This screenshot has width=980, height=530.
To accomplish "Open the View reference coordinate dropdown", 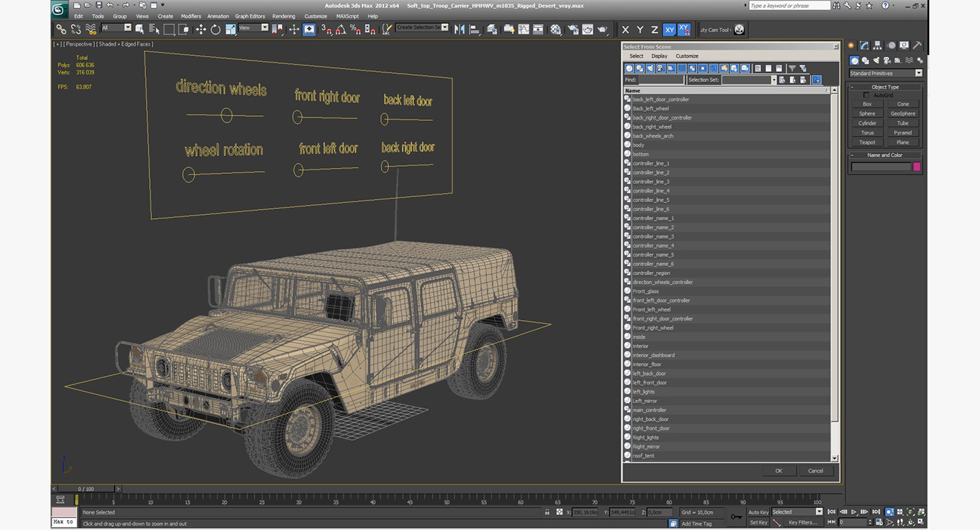I will tap(264, 28).
